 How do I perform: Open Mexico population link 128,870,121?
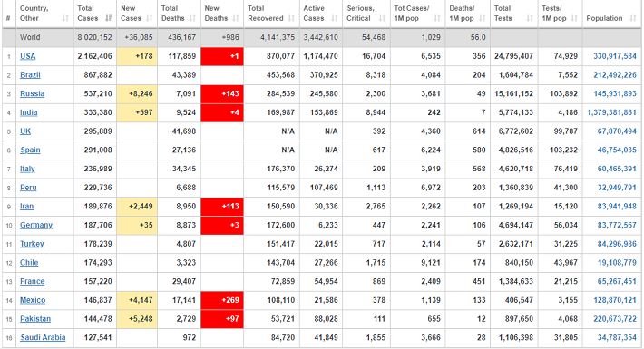615,300
